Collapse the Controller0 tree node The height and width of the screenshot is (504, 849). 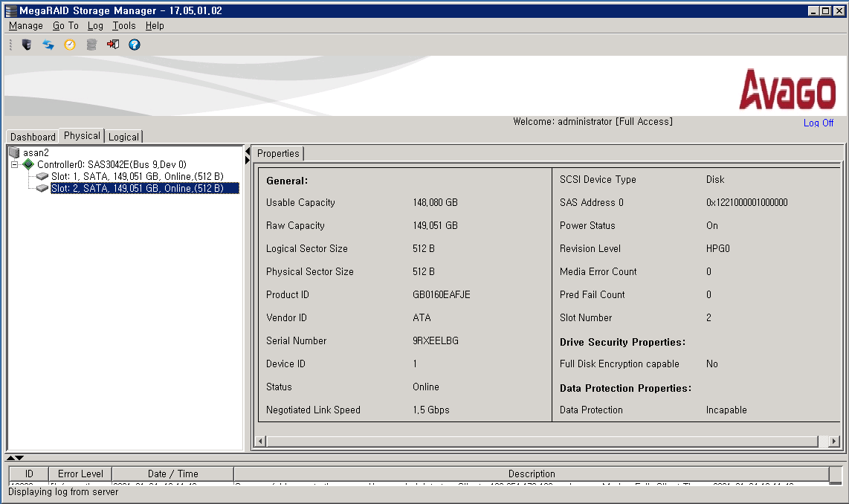(x=15, y=164)
